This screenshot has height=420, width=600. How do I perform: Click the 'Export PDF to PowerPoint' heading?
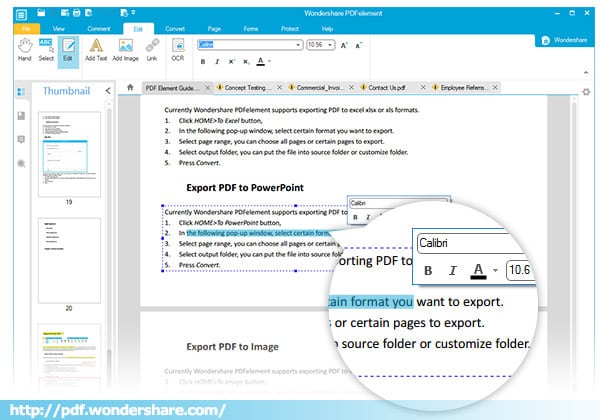(x=245, y=188)
